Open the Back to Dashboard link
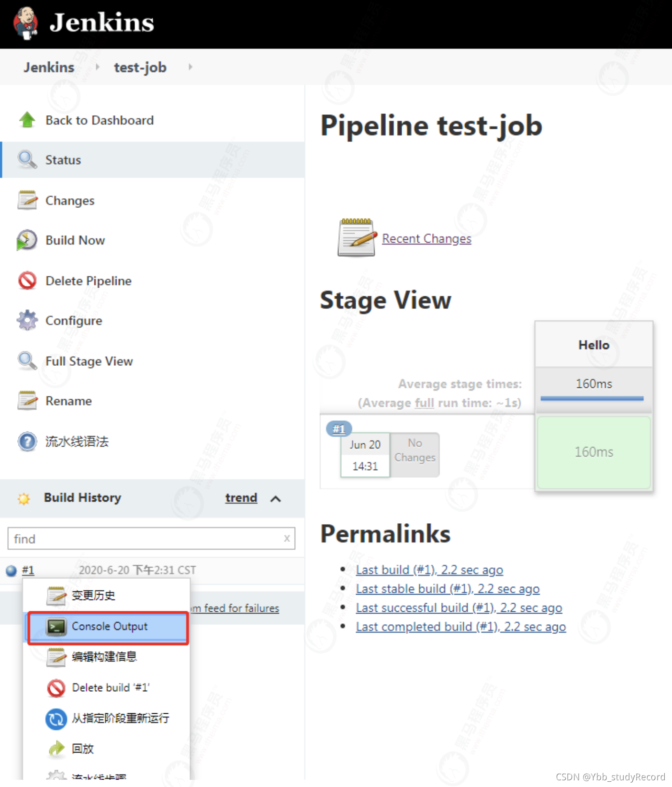 point(100,120)
